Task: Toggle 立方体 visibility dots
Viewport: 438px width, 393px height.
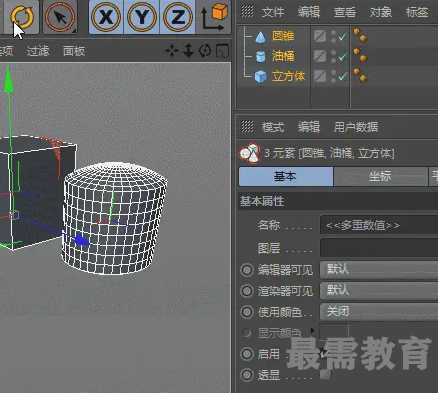Action: [x=334, y=76]
